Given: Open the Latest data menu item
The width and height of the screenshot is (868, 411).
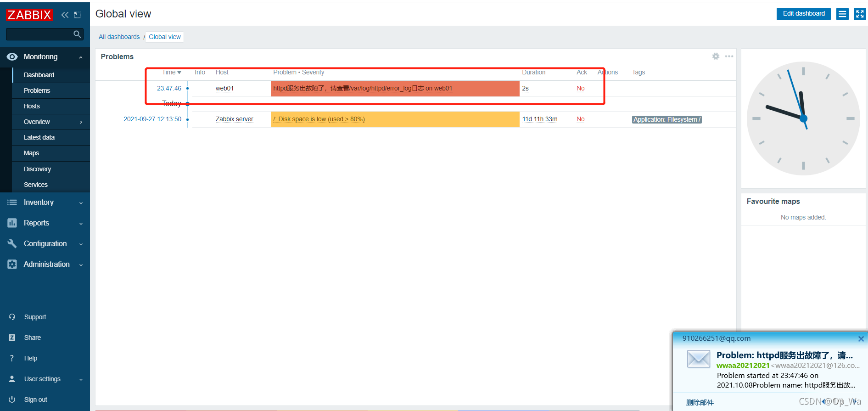Looking at the screenshot, I should pyautogui.click(x=51, y=137).
